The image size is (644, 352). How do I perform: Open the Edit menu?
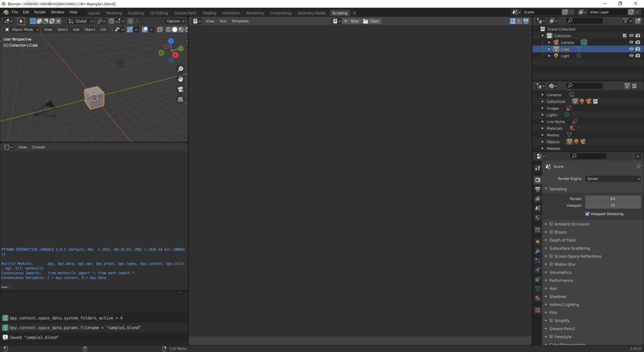coord(26,12)
